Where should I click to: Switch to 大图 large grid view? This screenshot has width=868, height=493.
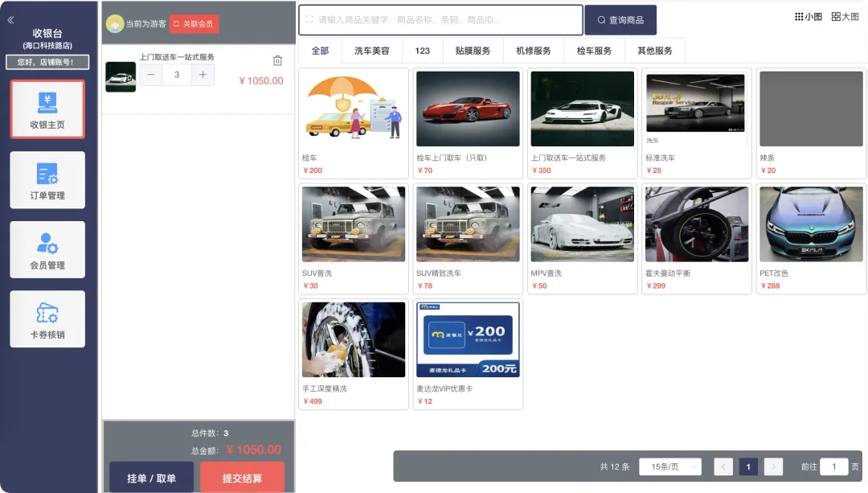click(845, 17)
